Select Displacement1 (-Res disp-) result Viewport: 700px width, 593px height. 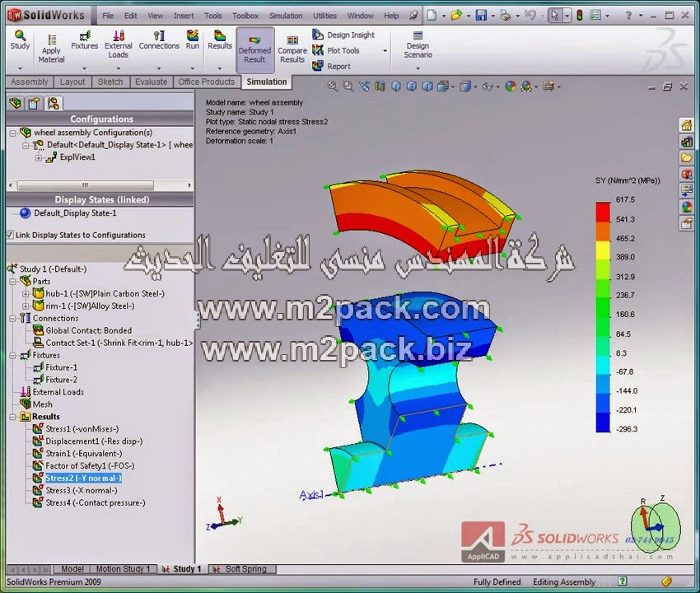94,441
